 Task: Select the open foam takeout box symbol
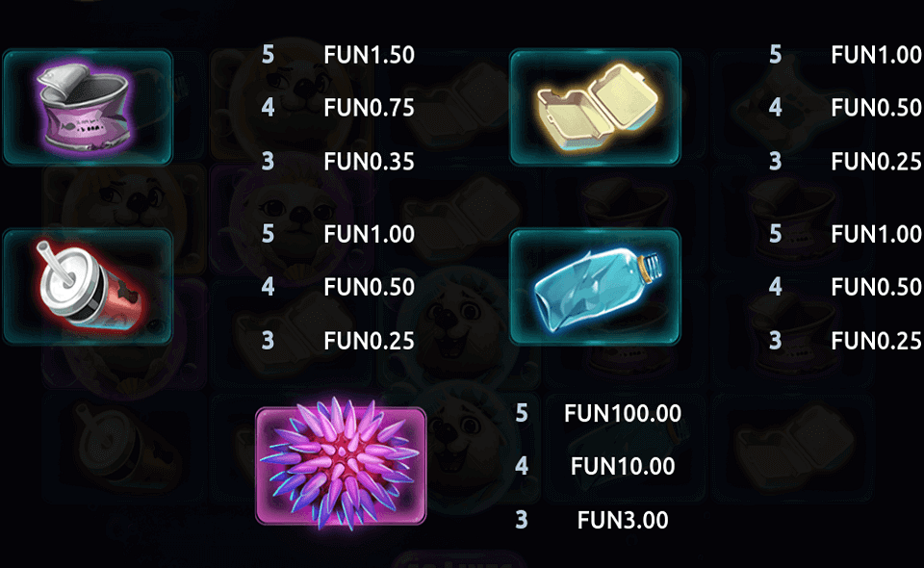(595, 107)
